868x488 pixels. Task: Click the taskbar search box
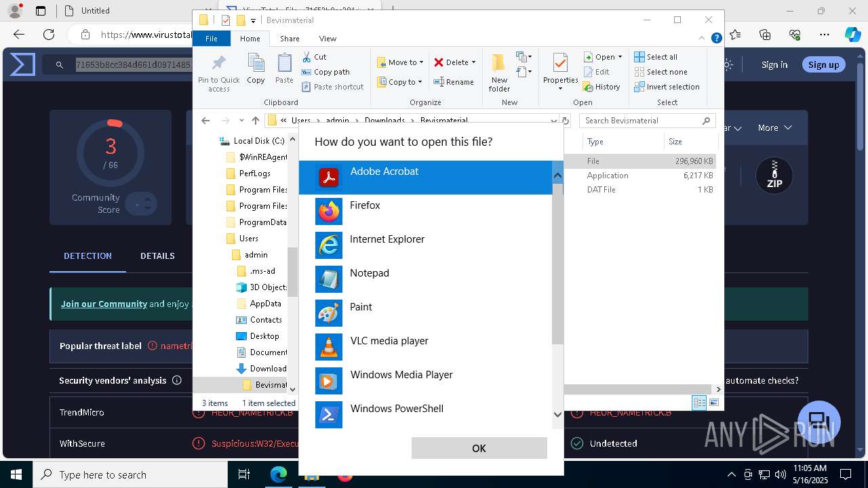[x=130, y=474]
